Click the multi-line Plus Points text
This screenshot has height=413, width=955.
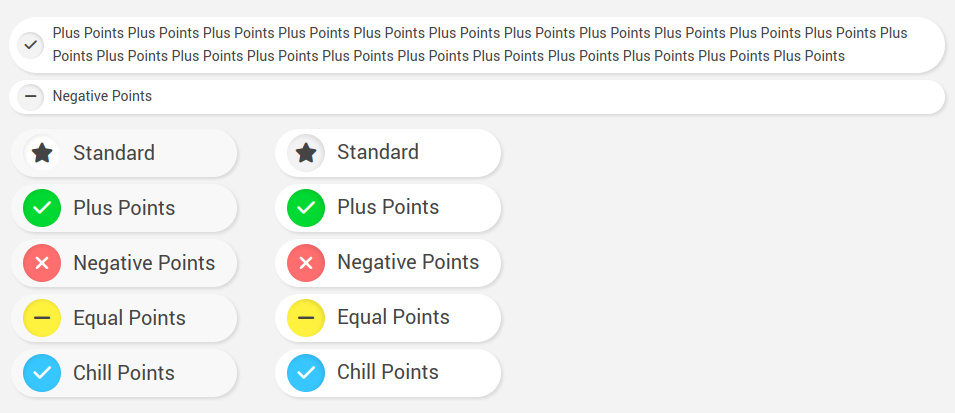(480, 44)
